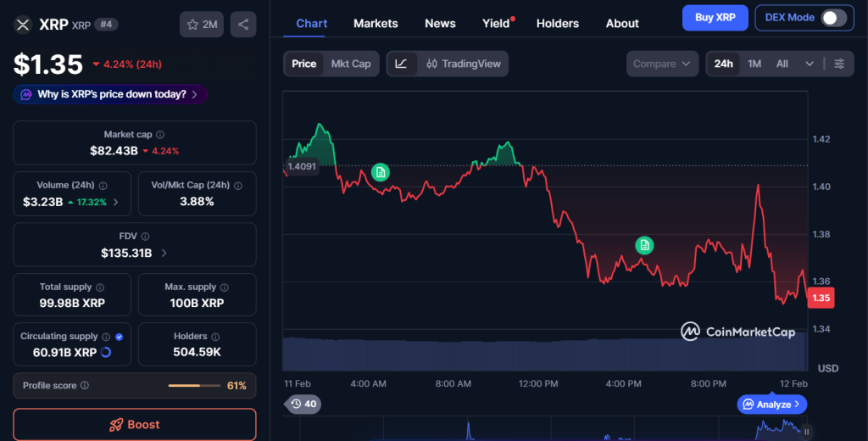Open chart settings sliders icon
This screenshot has height=441, width=868.
[x=839, y=64]
